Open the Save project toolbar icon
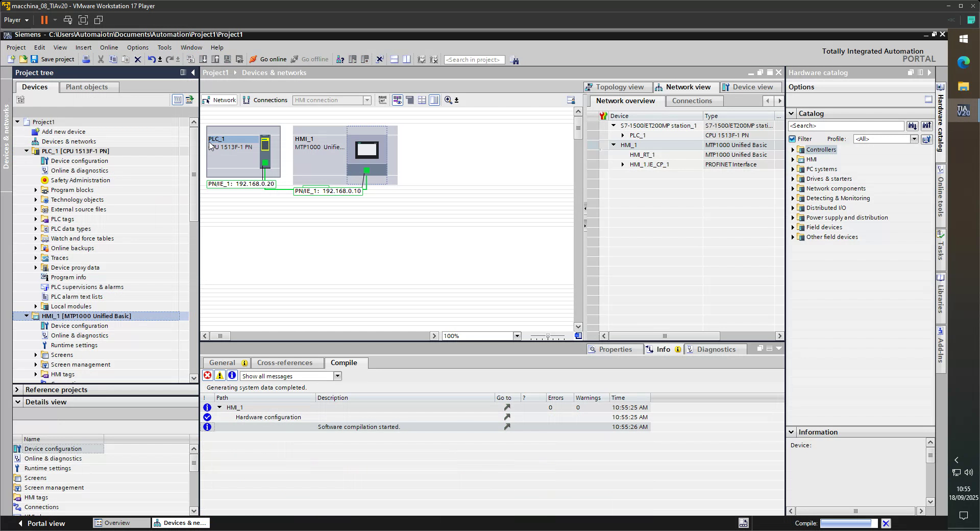This screenshot has width=980, height=531. 34,59
